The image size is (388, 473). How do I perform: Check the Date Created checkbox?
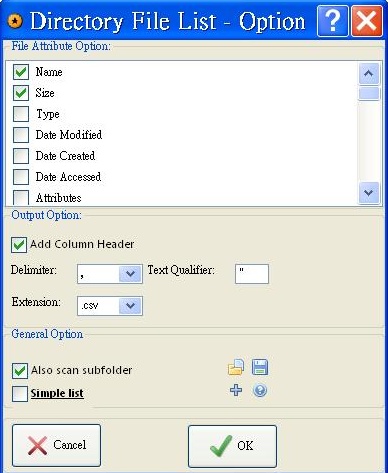[x=21, y=156]
